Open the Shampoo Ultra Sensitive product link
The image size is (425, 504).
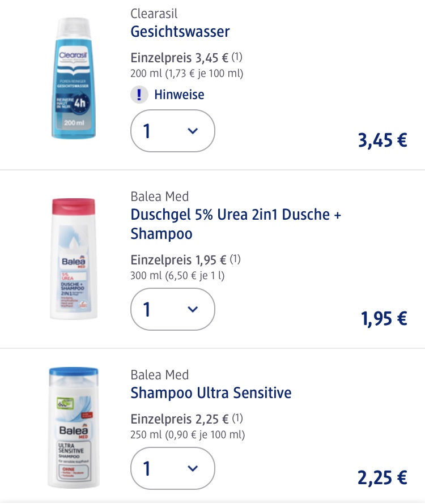coord(211,393)
